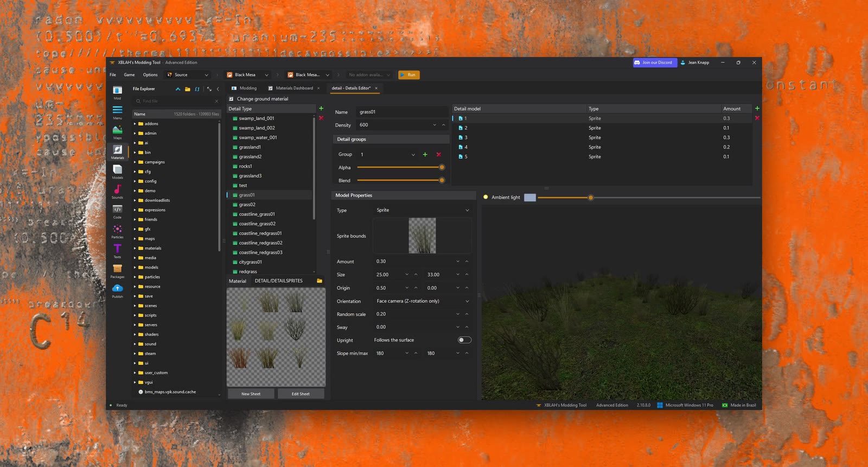Open the Publish sidebar section
868x467 pixels.
point(117,291)
